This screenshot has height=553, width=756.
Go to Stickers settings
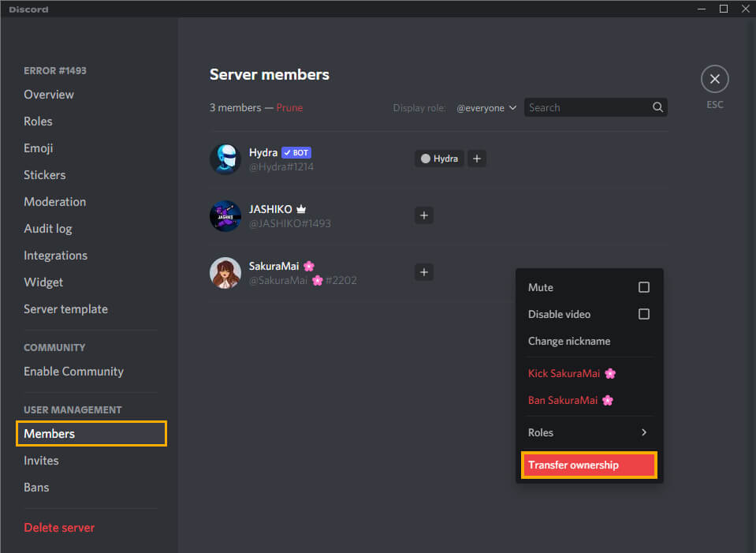pyautogui.click(x=44, y=175)
